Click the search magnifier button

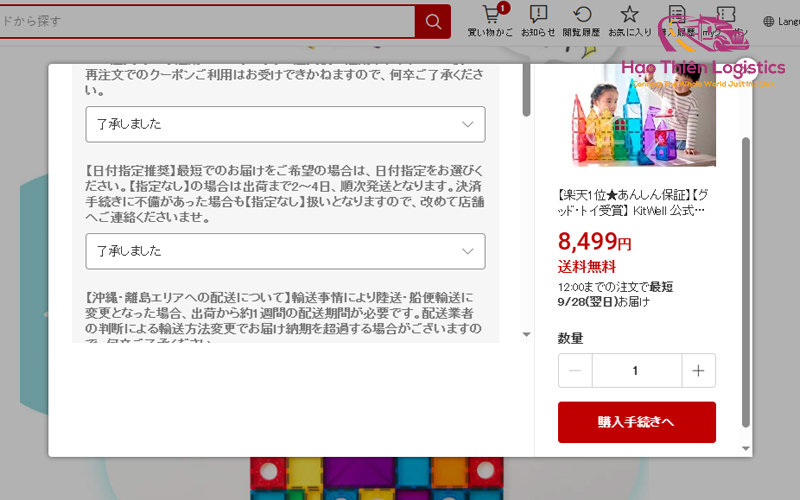pos(433,21)
